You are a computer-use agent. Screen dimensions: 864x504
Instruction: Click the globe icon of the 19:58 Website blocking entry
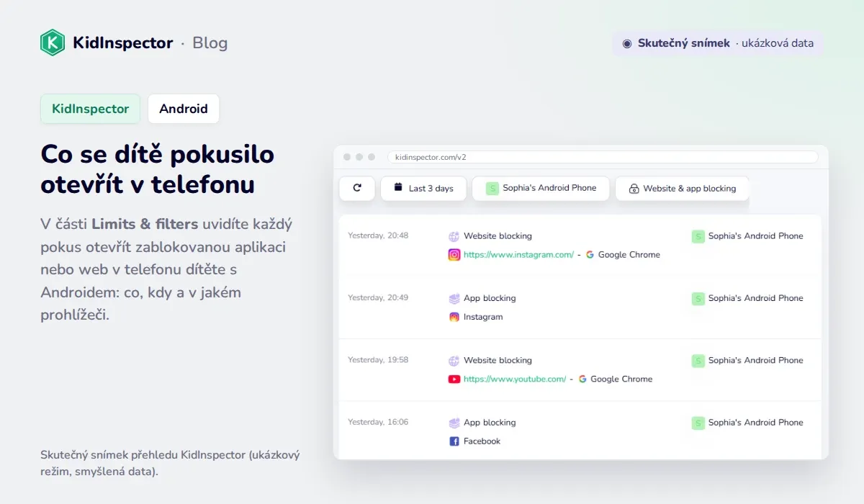tap(454, 360)
